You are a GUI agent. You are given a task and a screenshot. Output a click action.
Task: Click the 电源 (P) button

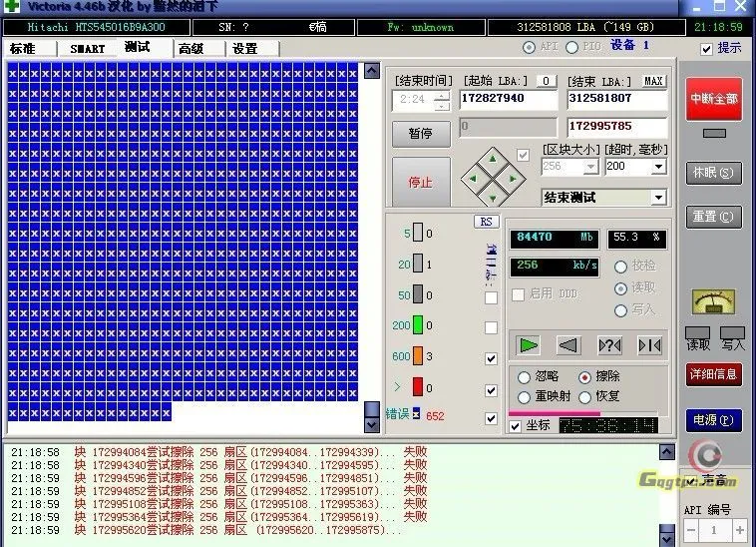[713, 420]
